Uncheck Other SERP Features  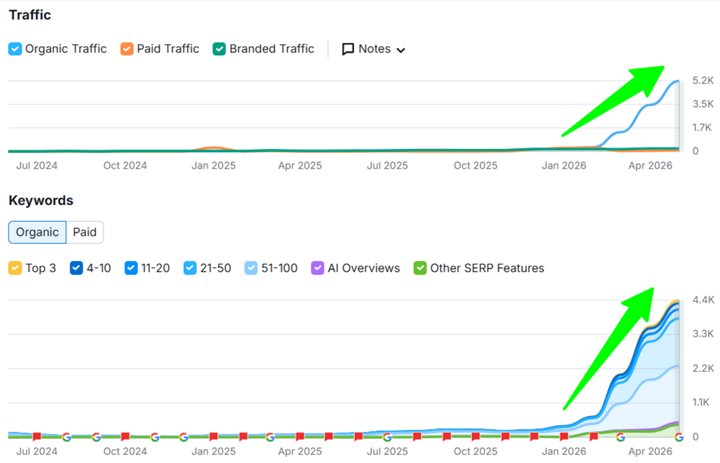click(420, 268)
